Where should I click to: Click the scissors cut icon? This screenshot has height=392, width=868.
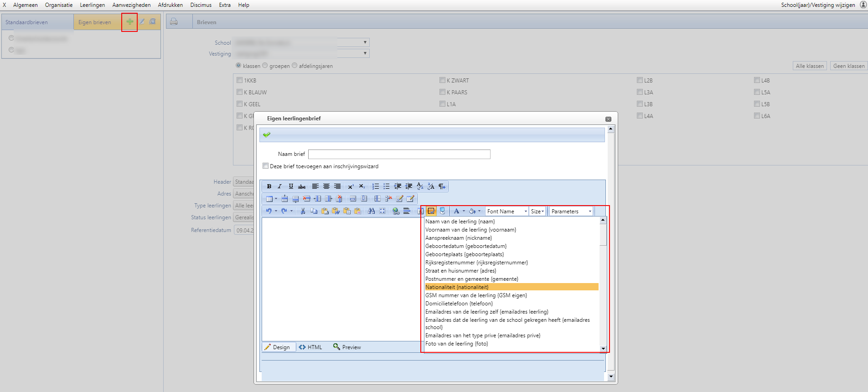point(303,211)
